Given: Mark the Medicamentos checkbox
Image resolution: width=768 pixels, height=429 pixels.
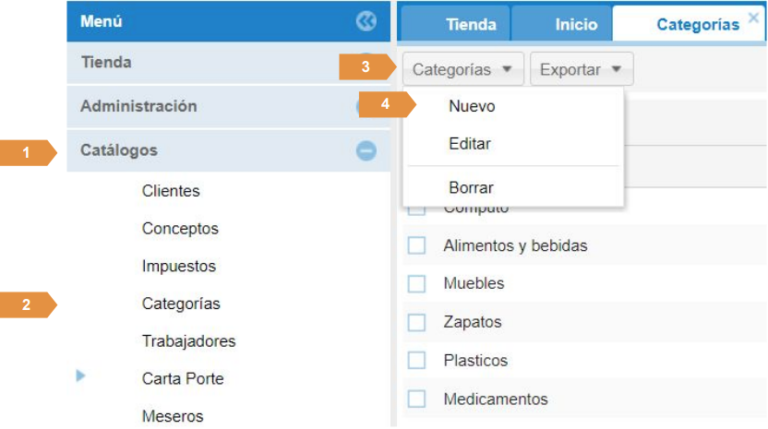Looking at the screenshot, I should [x=417, y=399].
